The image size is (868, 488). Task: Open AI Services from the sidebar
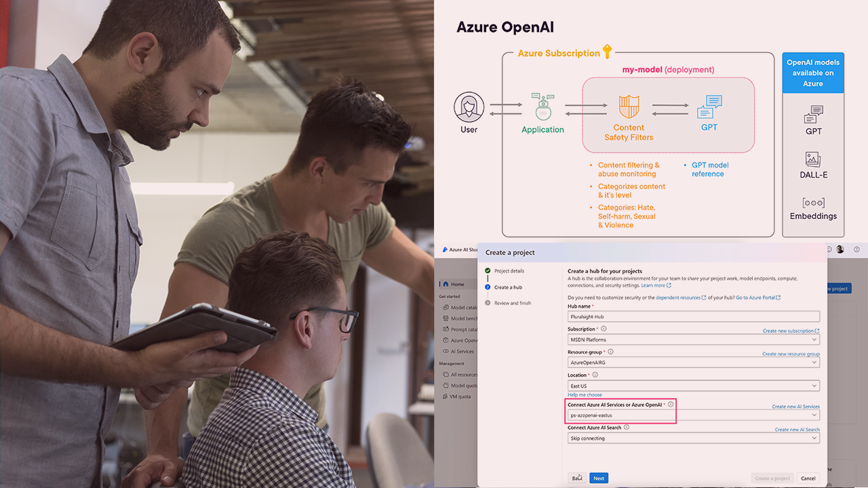[x=458, y=351]
